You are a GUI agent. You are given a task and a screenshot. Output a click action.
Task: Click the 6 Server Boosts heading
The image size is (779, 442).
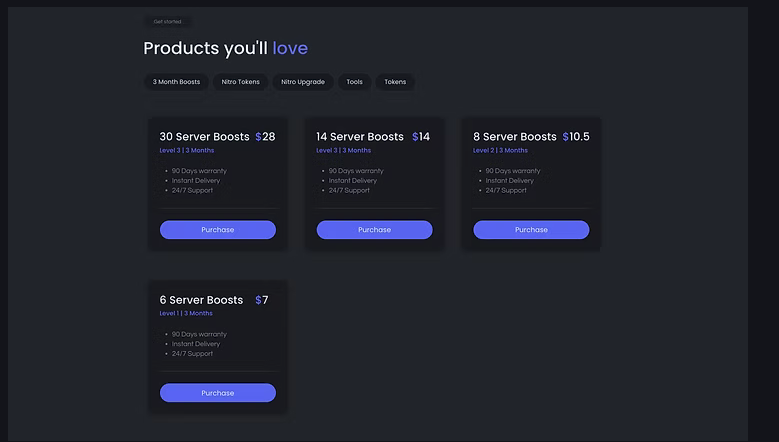[201, 300]
